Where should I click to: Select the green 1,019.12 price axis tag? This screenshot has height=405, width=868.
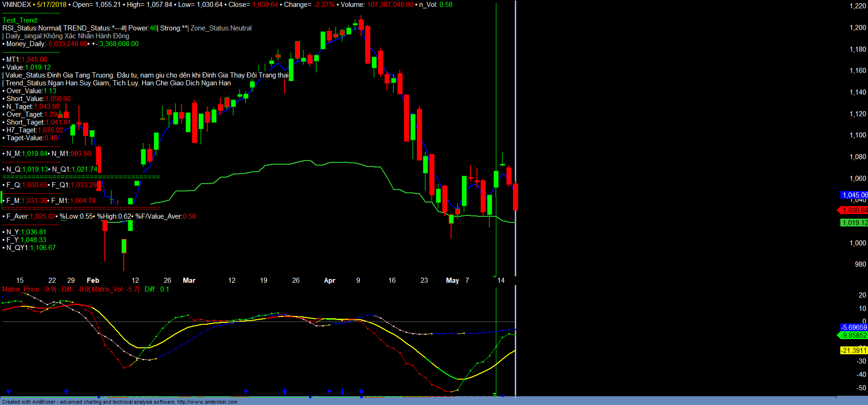(854, 223)
